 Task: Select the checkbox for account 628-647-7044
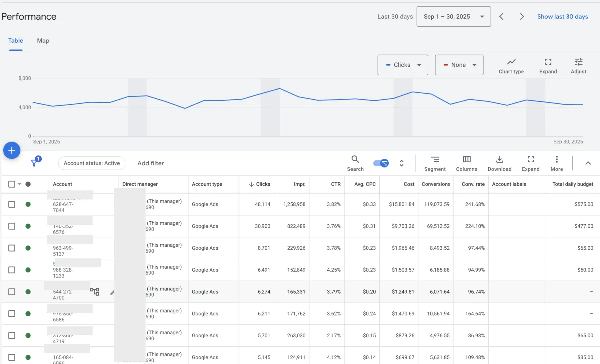12,204
